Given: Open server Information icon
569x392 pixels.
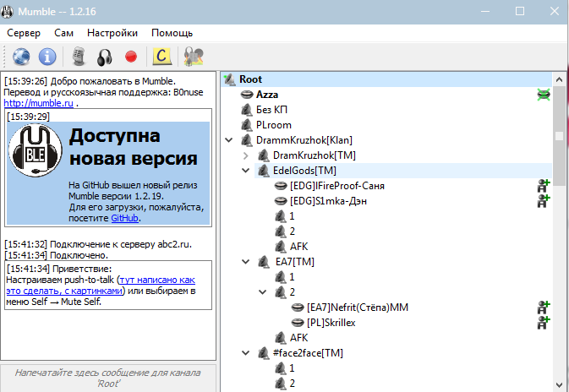Looking at the screenshot, I should pyautogui.click(x=47, y=57).
